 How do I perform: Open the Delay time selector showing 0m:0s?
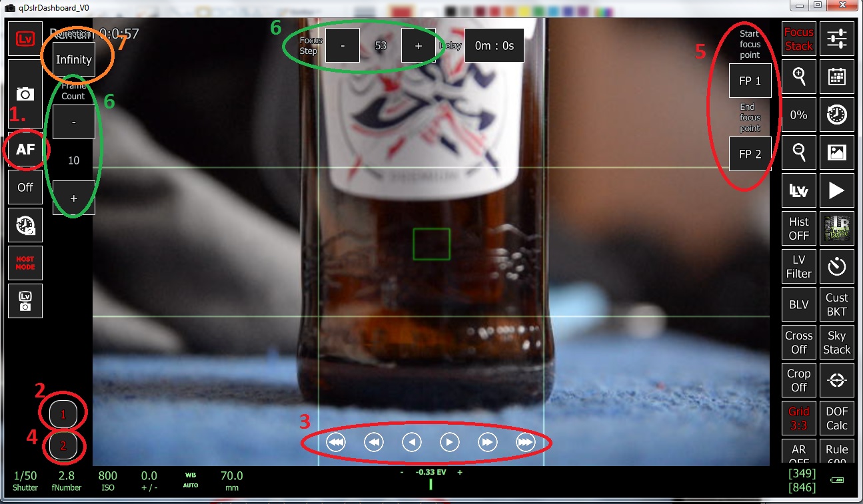tap(494, 45)
